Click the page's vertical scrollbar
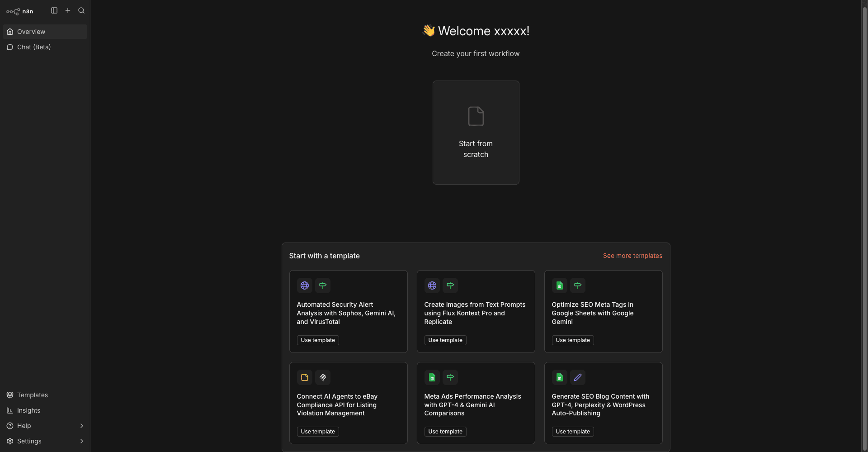The height and width of the screenshot is (452, 868). tap(864, 226)
